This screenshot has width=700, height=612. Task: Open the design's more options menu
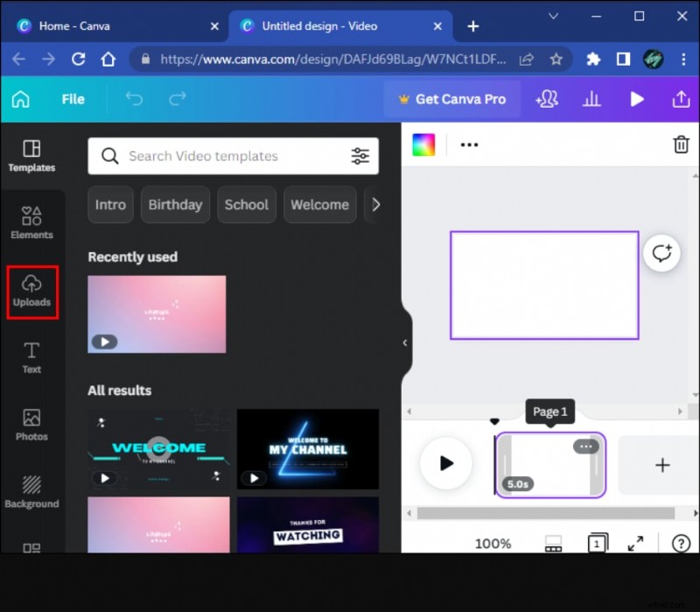[469, 144]
